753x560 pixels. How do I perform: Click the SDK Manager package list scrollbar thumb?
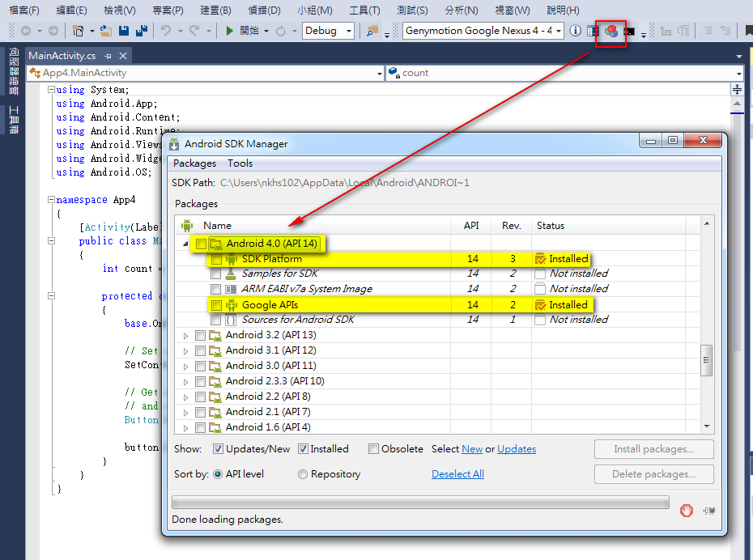pyautogui.click(x=706, y=360)
